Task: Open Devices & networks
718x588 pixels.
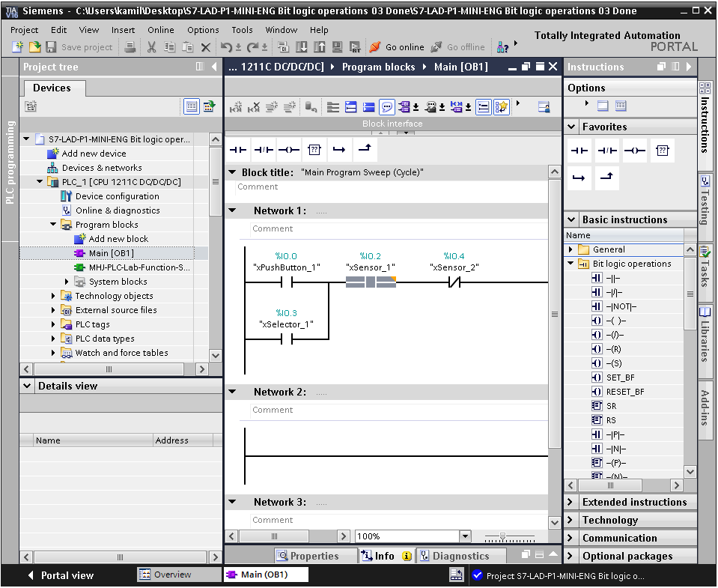Action: point(102,168)
